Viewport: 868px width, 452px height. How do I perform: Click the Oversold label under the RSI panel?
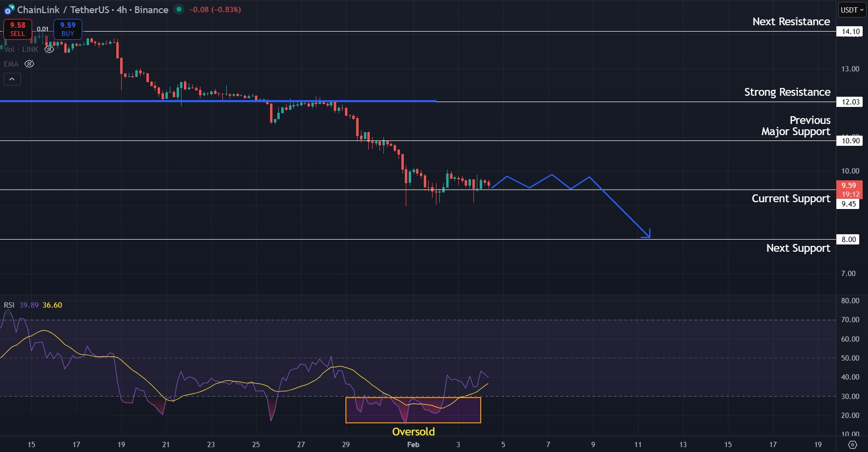(413, 431)
